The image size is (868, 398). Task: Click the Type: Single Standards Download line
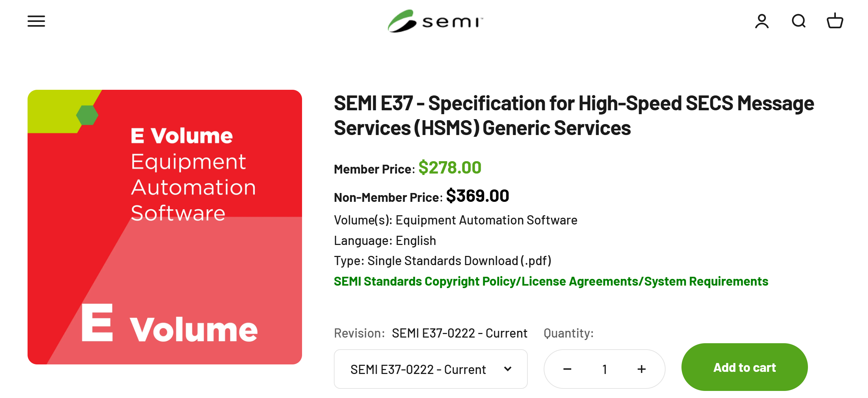click(442, 261)
